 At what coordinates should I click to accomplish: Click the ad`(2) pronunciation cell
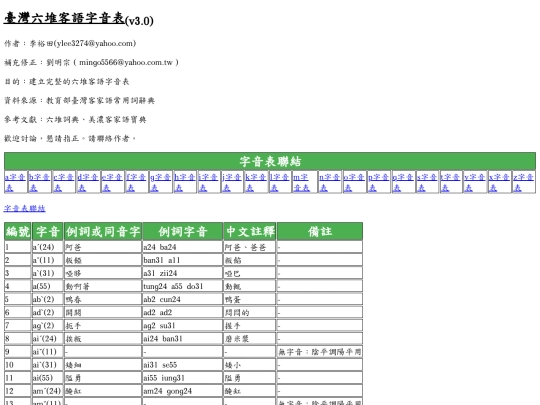click(48, 312)
